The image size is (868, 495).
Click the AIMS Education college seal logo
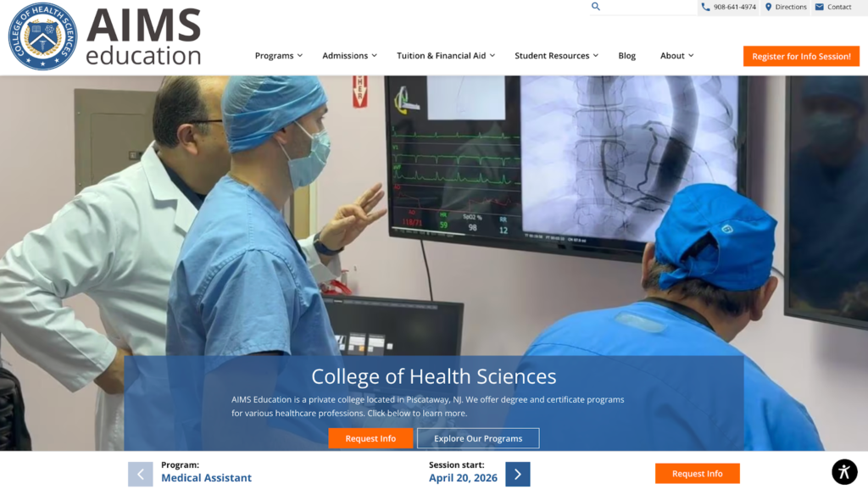click(x=42, y=36)
